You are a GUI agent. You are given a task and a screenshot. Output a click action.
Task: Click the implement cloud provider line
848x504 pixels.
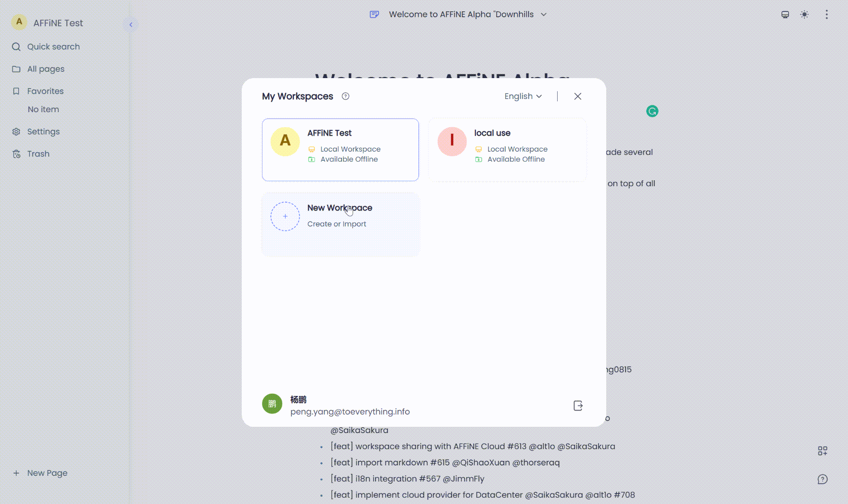tap(483, 495)
